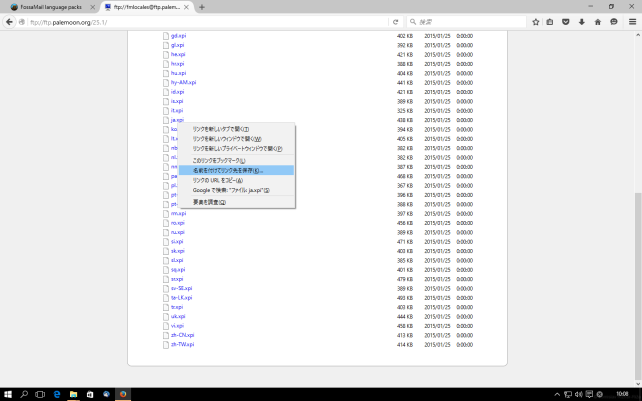Screen dimensions: 642x401
Task: Show hidden tray icons chevron
Action: click(557, 394)
